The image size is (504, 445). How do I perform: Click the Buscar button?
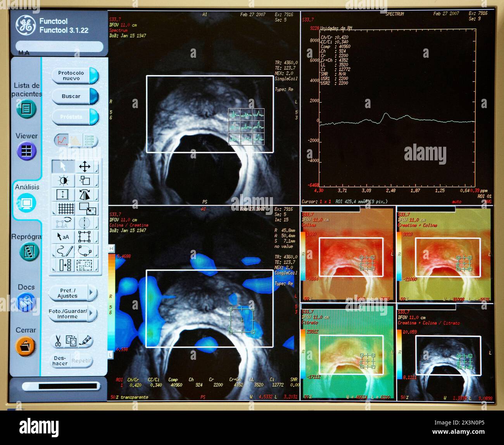point(75,96)
